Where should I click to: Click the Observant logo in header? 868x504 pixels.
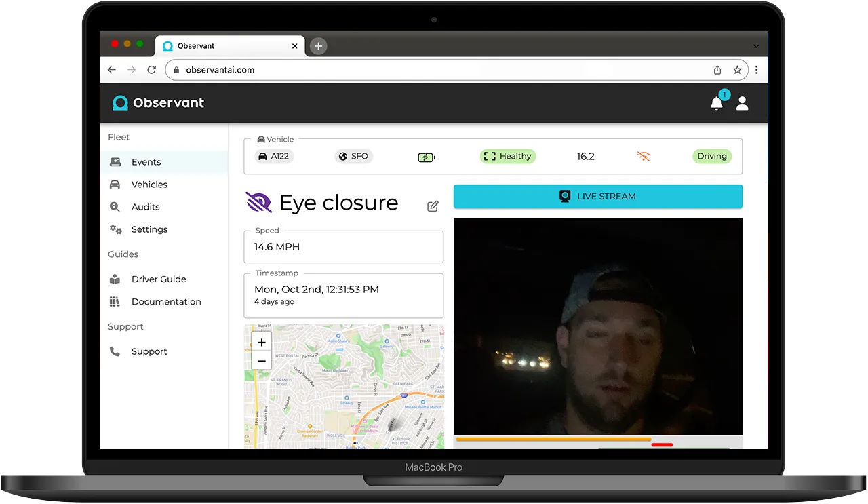click(x=158, y=103)
